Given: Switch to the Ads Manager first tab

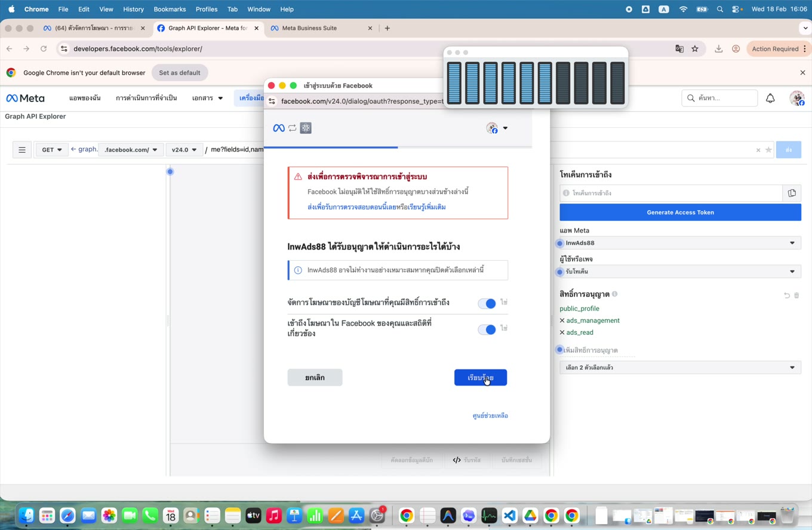Looking at the screenshot, I should pos(93,28).
